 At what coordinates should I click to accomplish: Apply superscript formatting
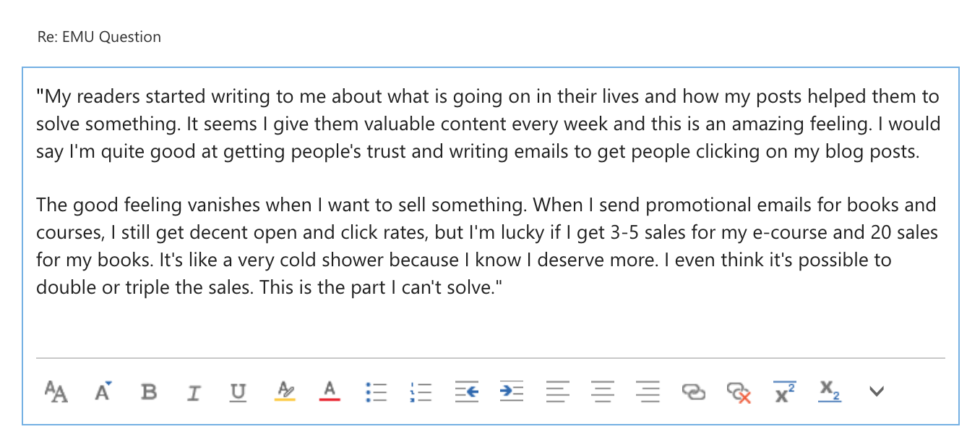(785, 391)
